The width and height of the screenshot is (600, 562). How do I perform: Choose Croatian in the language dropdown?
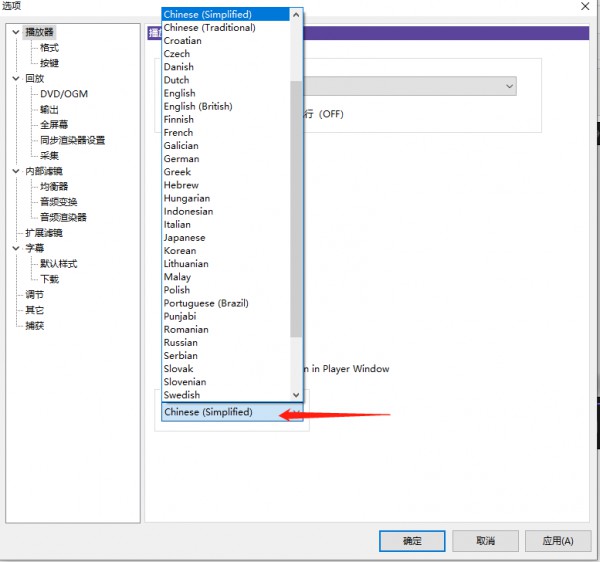(226, 41)
